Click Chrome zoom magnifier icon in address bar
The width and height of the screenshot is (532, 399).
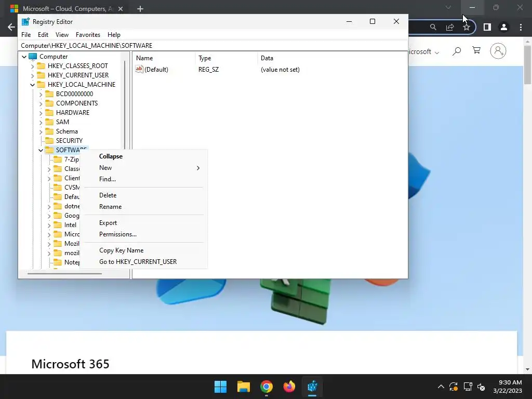[433, 27]
